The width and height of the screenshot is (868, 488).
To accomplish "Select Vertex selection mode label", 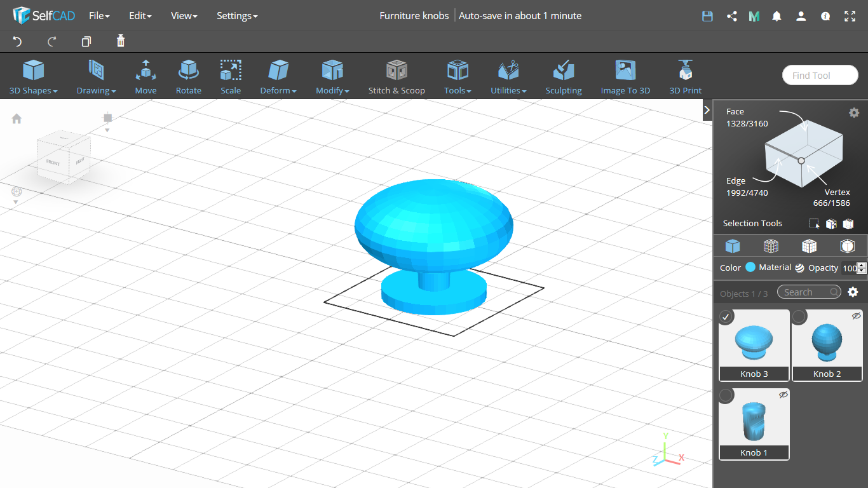I will tap(837, 192).
